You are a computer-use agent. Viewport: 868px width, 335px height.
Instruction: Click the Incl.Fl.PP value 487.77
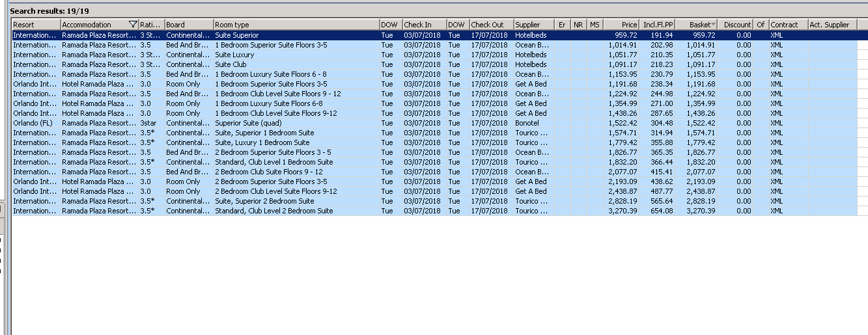click(x=662, y=191)
